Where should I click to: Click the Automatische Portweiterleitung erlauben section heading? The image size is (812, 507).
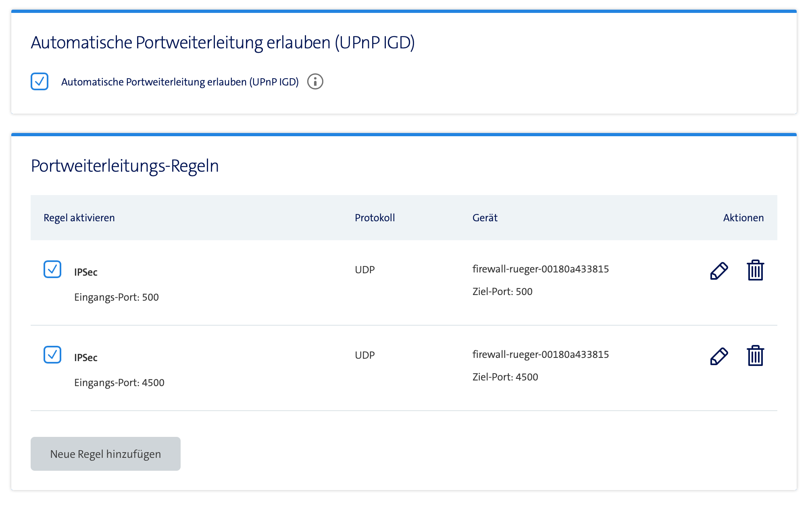(x=223, y=42)
